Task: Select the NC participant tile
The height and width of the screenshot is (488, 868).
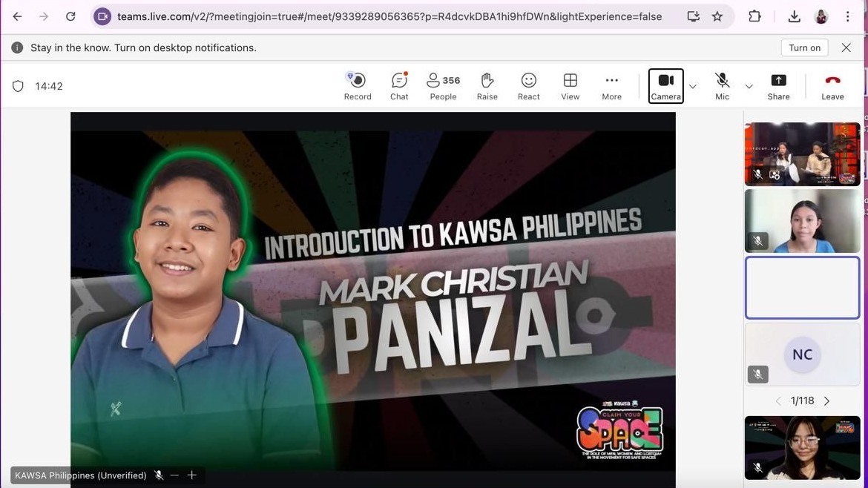Action: pyautogui.click(x=802, y=355)
